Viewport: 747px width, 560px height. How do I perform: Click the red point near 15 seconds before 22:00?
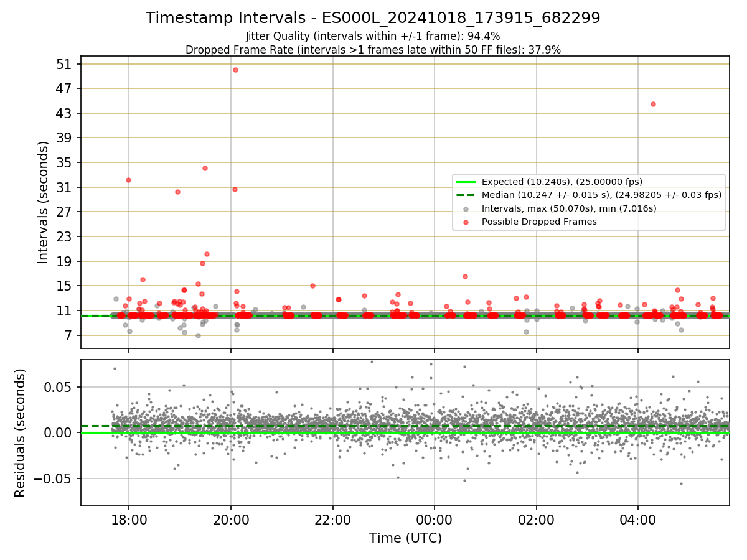point(312,286)
